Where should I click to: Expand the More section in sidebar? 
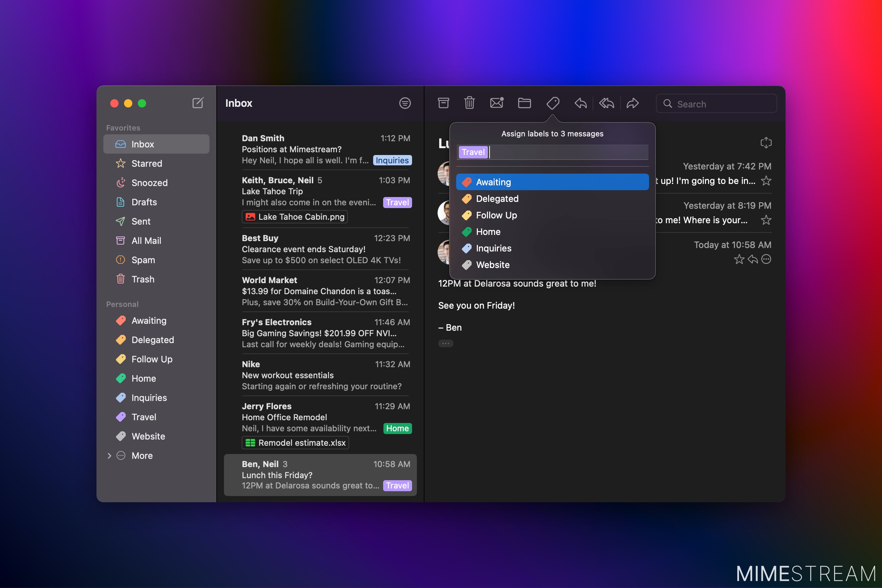[x=109, y=456]
